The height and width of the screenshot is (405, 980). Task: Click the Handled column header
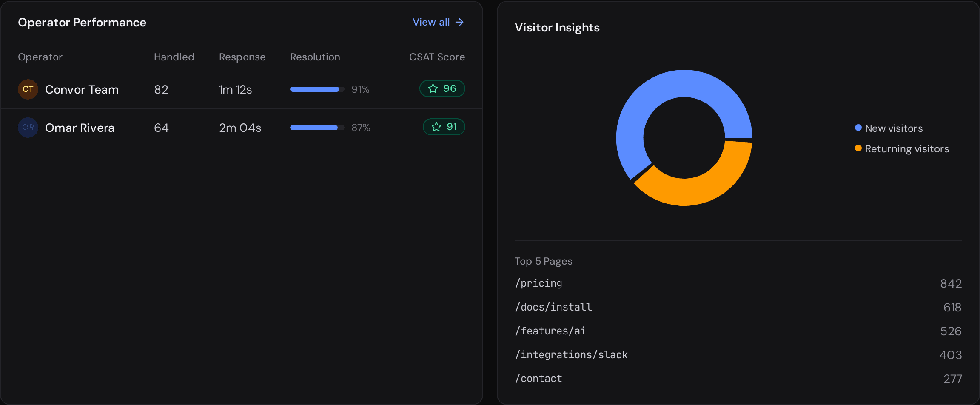pyautogui.click(x=174, y=57)
